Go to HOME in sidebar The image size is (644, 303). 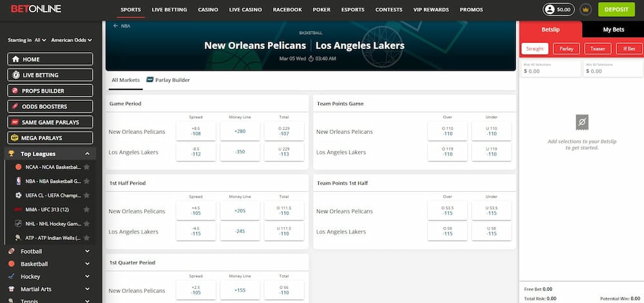point(50,59)
